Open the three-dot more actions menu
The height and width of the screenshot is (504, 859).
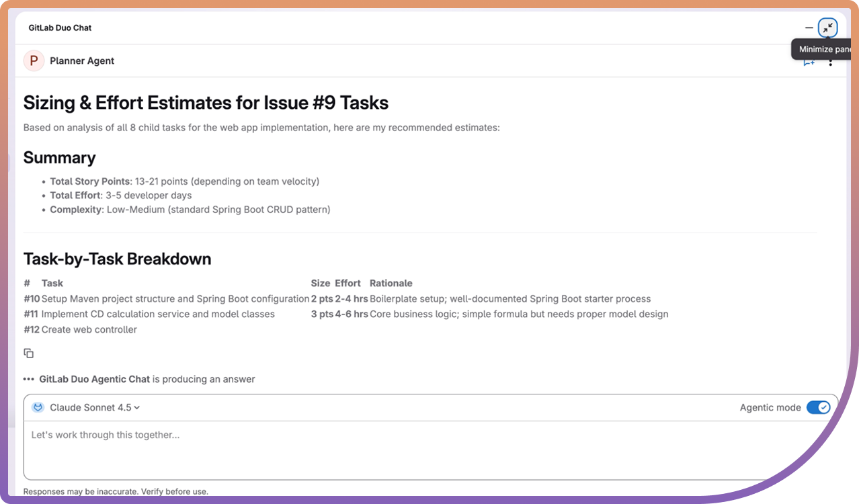[x=831, y=61]
